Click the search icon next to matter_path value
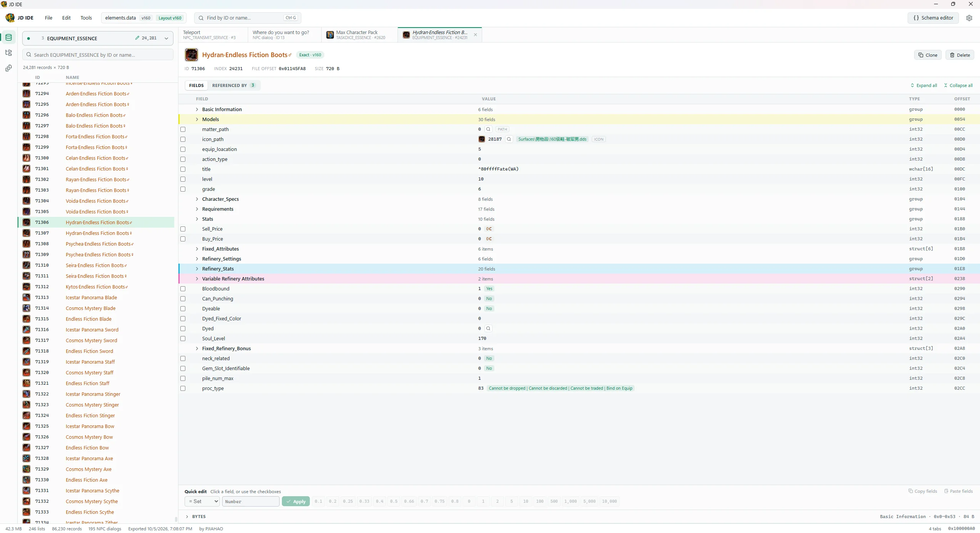 pos(488,130)
